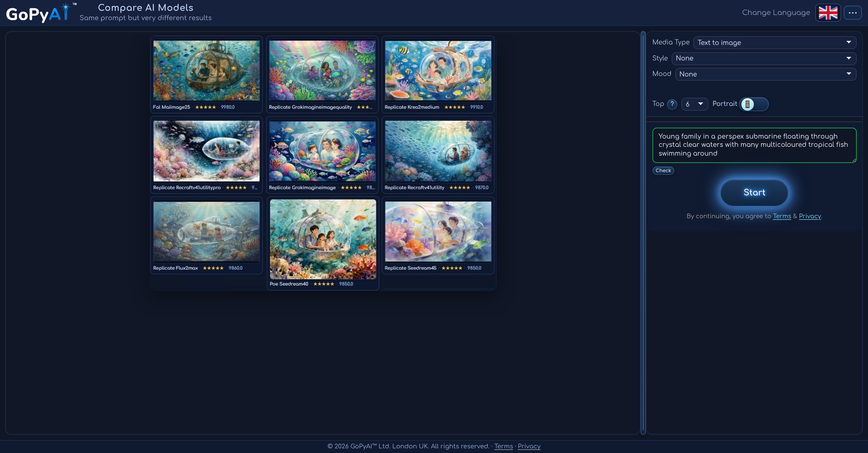868x453 pixels.
Task: Click the Replicate Seedream45 model label
Action: [x=410, y=268]
